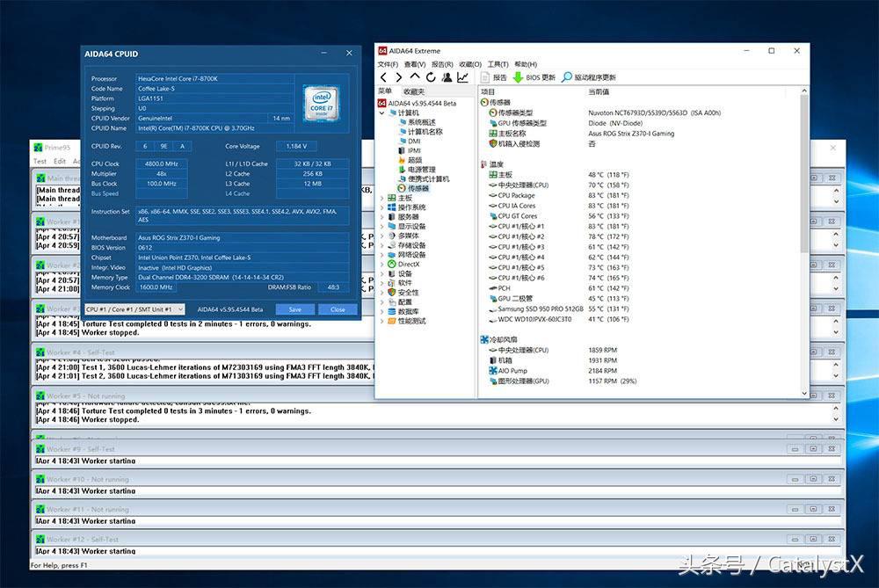Collapse the 计算机 tree node
Viewport: 879px width, 588px height.
(x=382, y=113)
